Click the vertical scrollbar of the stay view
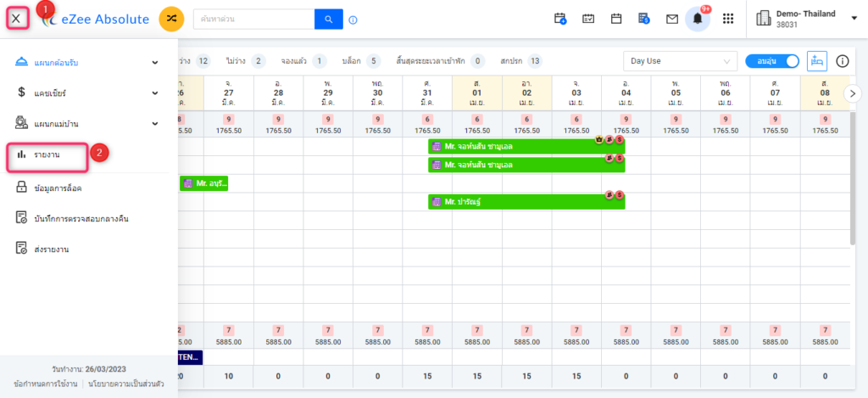Screen dimensions: 868x398 click(853, 177)
